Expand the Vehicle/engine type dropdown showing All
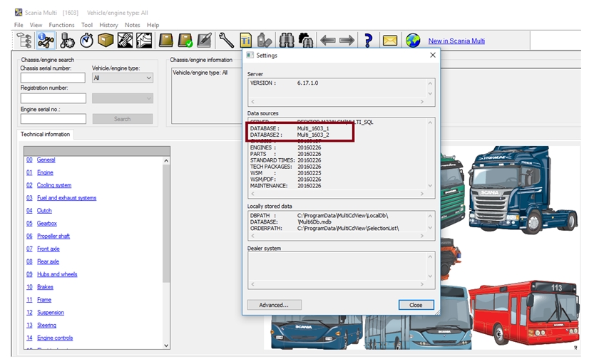 tap(123, 78)
